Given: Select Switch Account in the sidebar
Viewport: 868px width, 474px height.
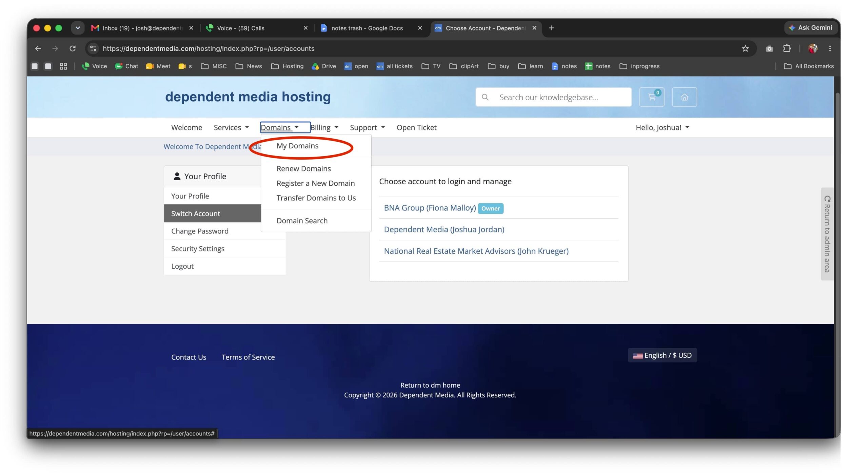Looking at the screenshot, I should click(212, 213).
